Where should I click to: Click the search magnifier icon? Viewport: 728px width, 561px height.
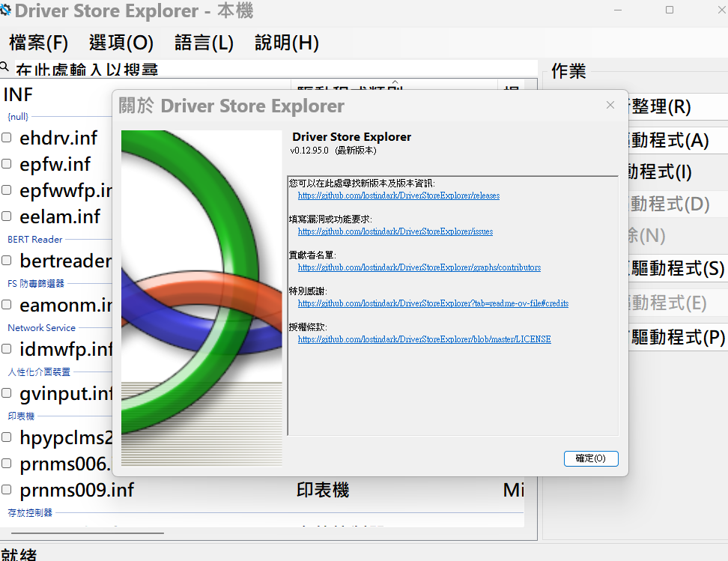pos(4,67)
